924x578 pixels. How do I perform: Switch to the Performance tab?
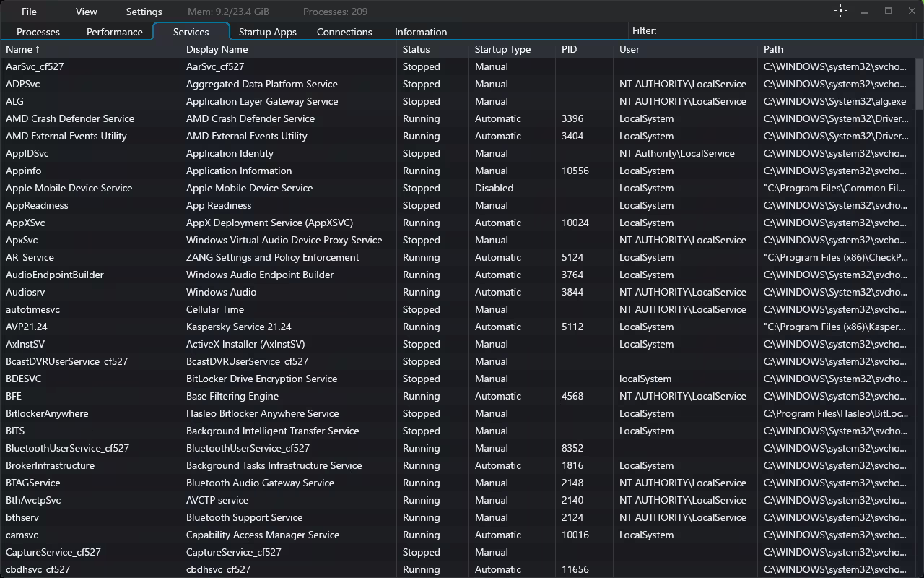(x=115, y=32)
